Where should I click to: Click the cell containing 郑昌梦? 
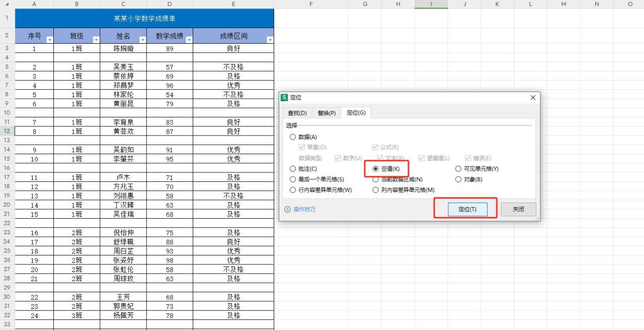tap(123, 85)
